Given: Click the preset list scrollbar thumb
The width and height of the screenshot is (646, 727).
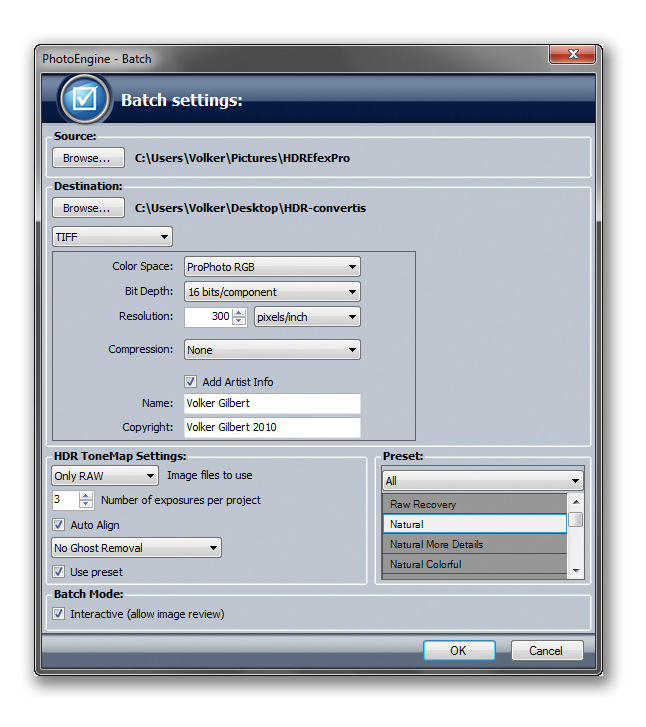Looking at the screenshot, I should pos(576,519).
